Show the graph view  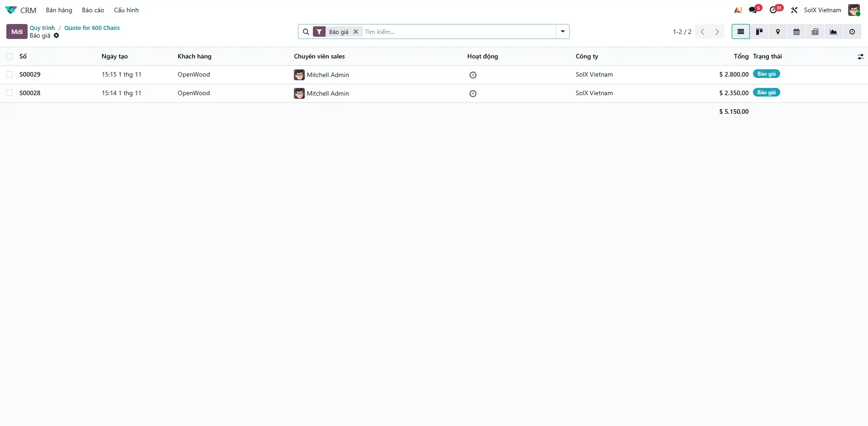point(834,32)
